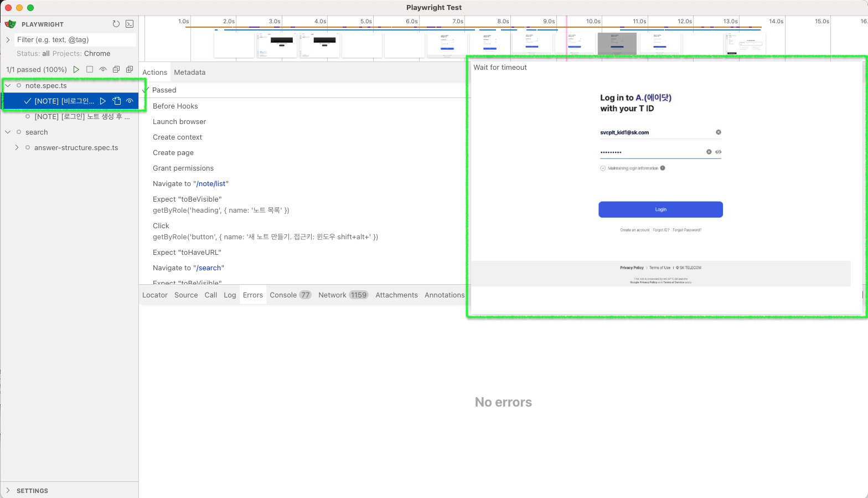This screenshot has height=498, width=868.
Task: Toggle watch all with the toolbar eye icon
Action: (103, 69)
